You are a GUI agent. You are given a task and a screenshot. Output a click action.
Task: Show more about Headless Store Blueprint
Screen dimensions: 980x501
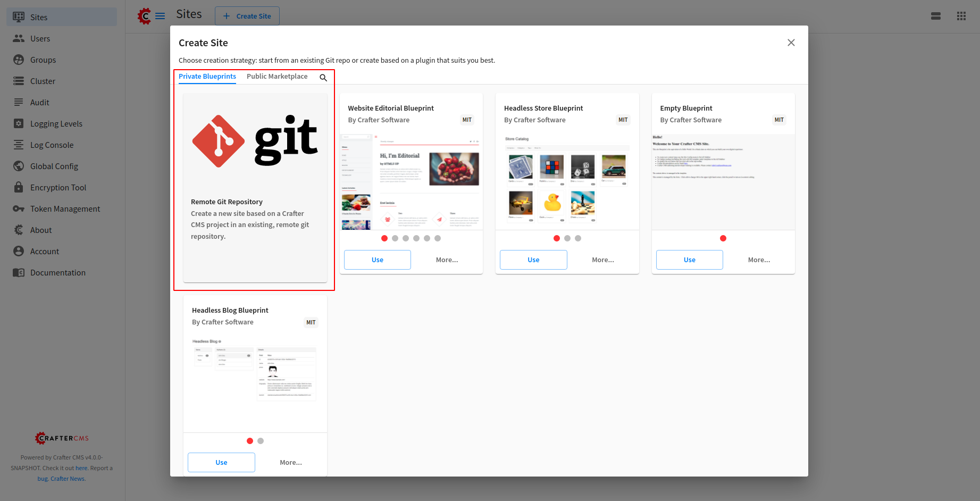point(602,260)
